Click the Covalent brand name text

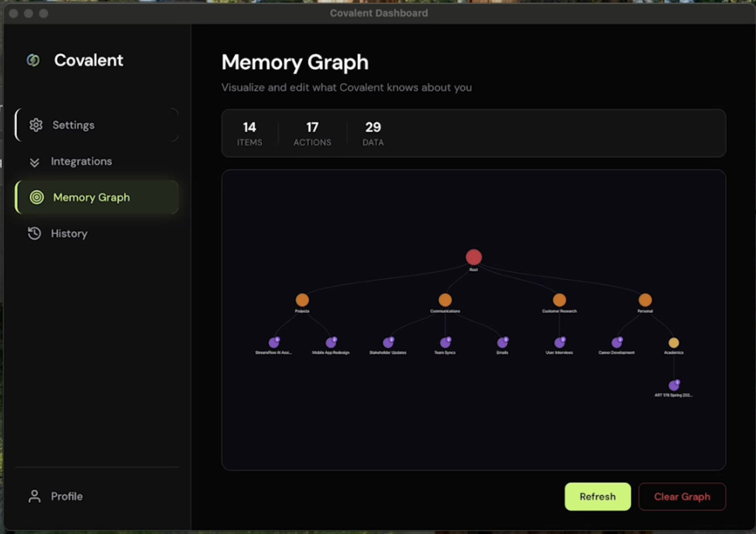[89, 60]
